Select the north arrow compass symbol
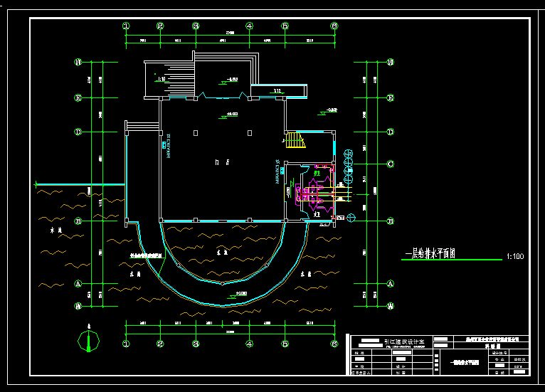This screenshot has height=392, width=545. pyautogui.click(x=88, y=340)
